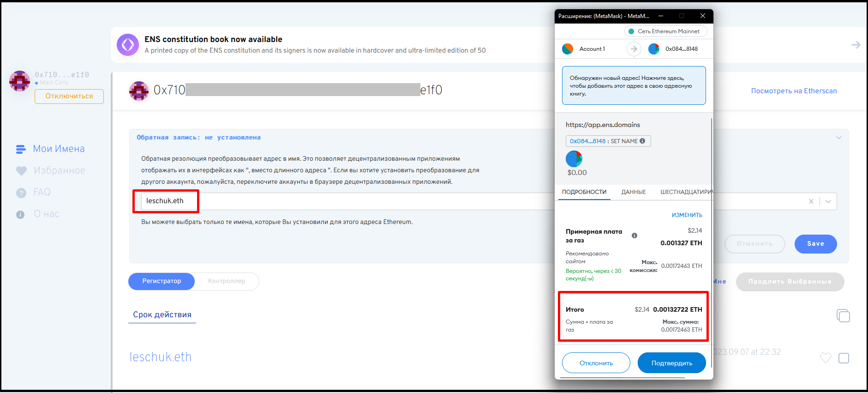Click Продлить Выбранные renew button
Screen dimensions: 868x393
click(790, 282)
